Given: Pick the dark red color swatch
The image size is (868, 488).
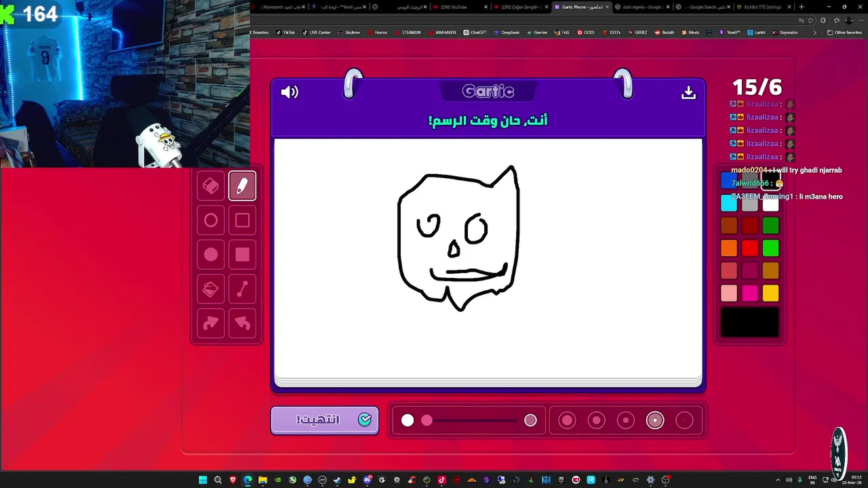Looking at the screenshot, I should coord(750,226).
